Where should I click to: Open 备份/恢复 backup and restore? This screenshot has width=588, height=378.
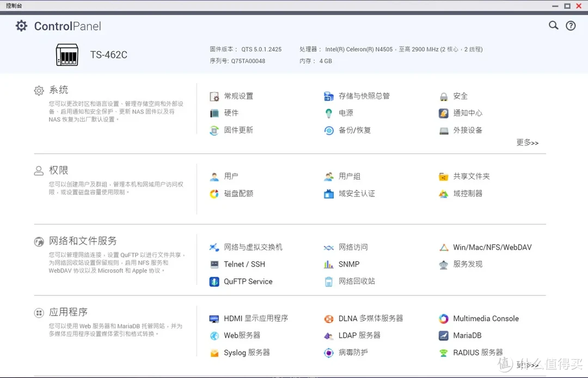357,131
